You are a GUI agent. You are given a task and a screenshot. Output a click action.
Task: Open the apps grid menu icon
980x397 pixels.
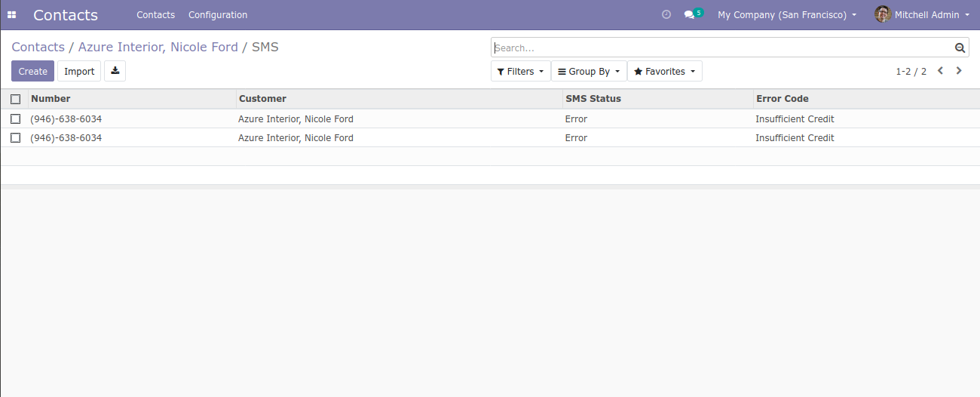pyautogui.click(x=11, y=15)
